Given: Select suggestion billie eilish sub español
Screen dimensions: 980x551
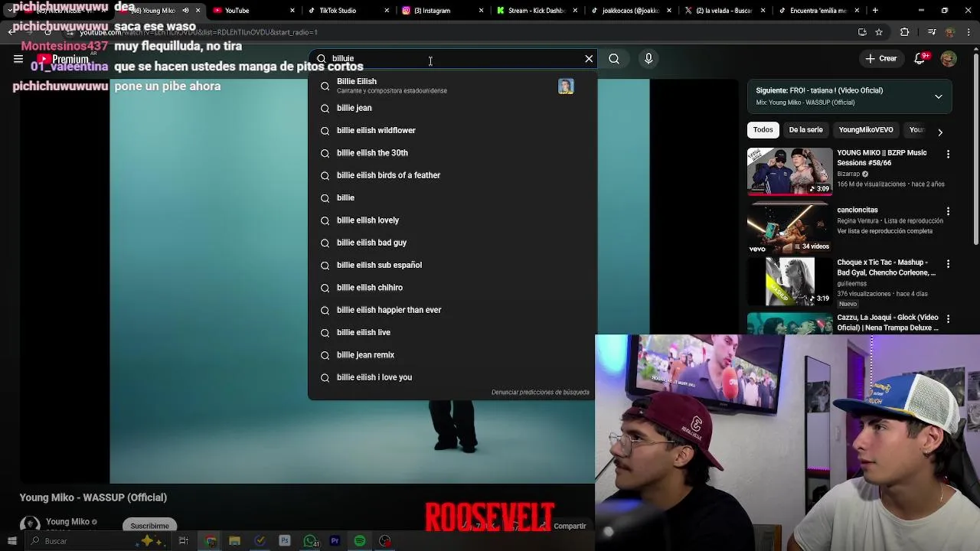Looking at the screenshot, I should [452, 266].
